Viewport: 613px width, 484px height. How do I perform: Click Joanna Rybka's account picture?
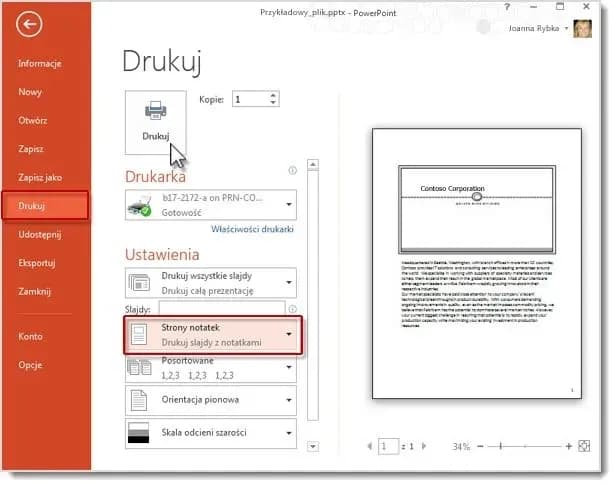click(583, 30)
